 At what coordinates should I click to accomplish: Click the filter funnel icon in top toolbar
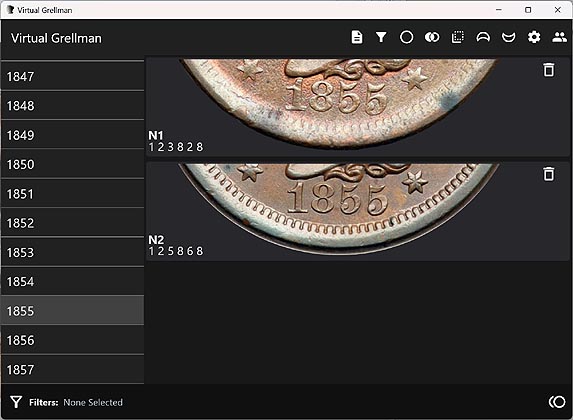click(381, 37)
